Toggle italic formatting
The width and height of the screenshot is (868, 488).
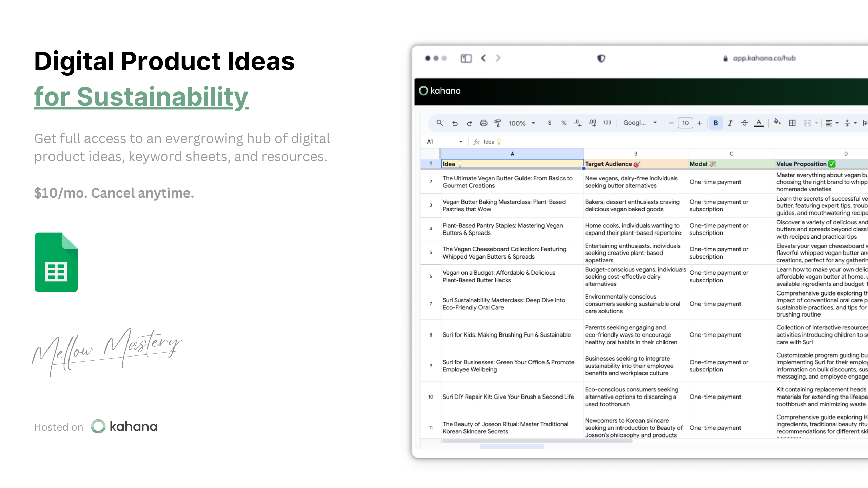coord(730,123)
